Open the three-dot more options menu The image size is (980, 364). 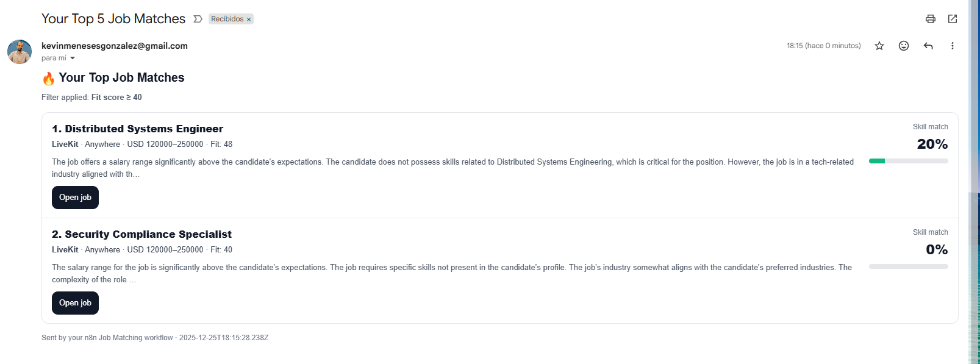coord(953,46)
